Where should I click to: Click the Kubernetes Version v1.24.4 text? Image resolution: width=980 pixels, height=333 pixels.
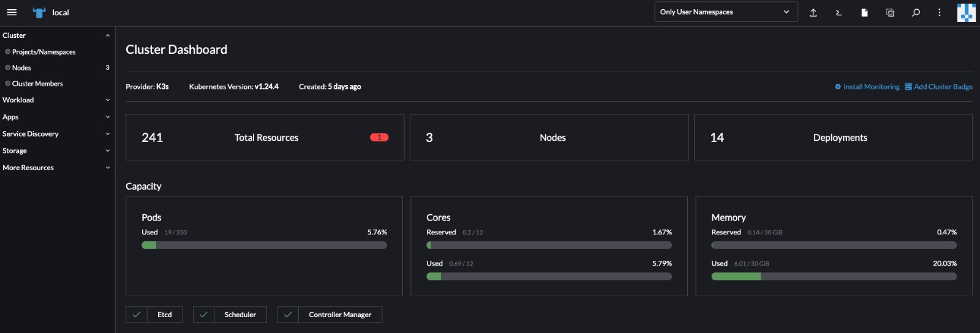tap(233, 87)
